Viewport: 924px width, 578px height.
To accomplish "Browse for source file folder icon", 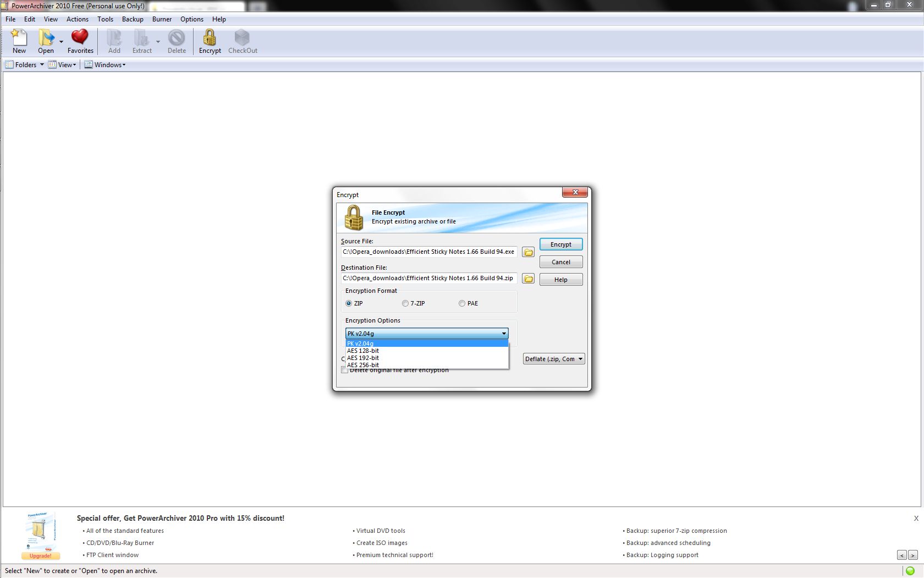I will [x=528, y=252].
